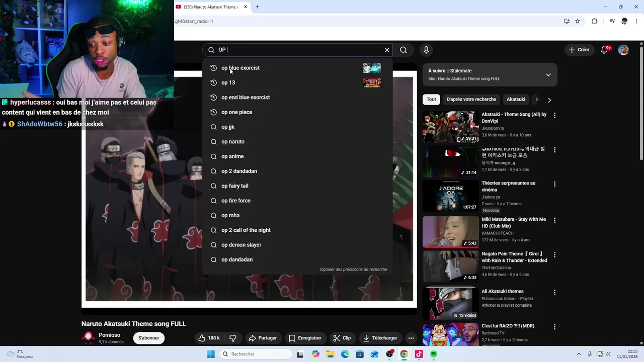Subscribe with S'abonner button
644x362 pixels.
tap(149, 338)
